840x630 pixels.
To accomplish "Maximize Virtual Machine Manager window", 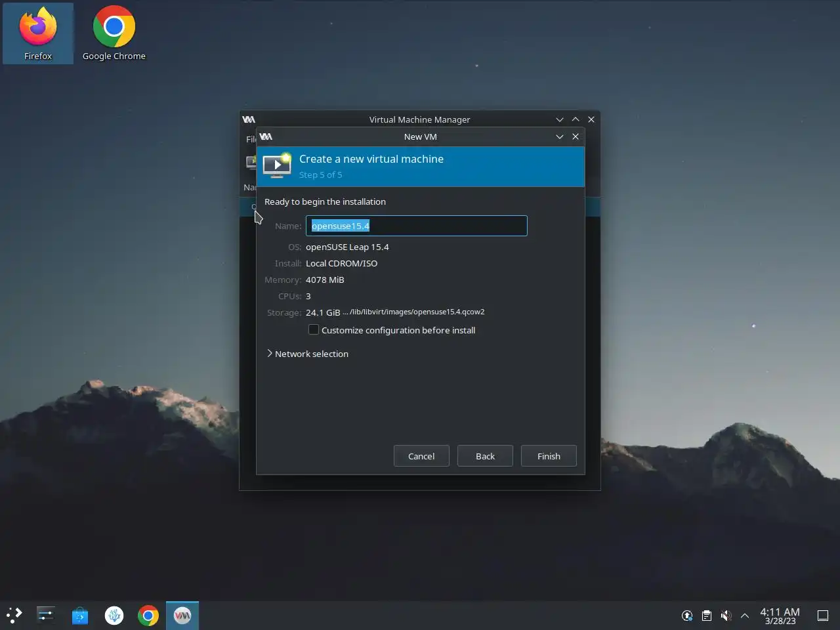I will pos(576,119).
